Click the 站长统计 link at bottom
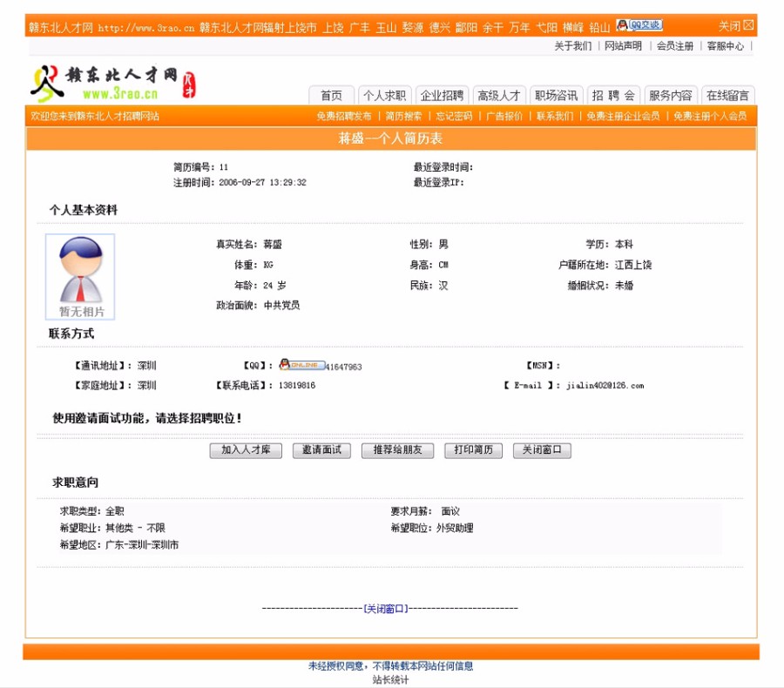784x688 pixels. (391, 678)
